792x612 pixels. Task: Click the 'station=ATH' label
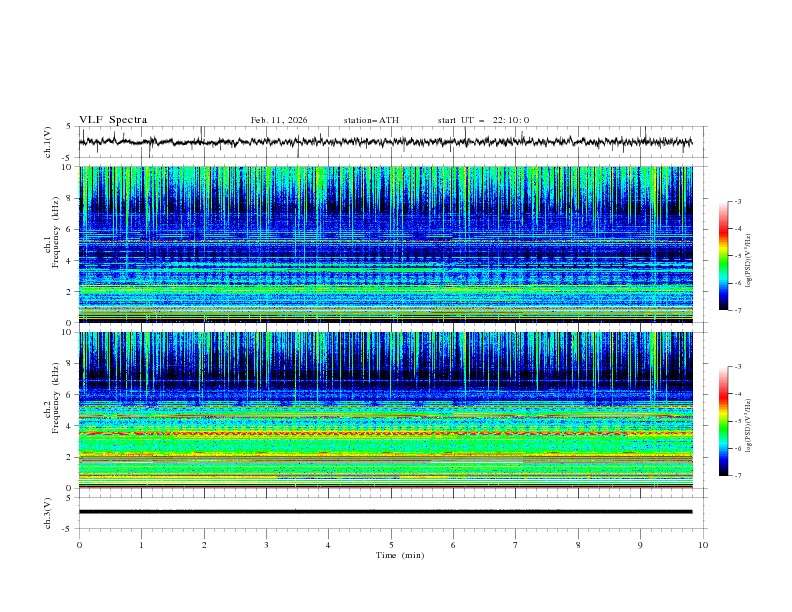tap(371, 120)
